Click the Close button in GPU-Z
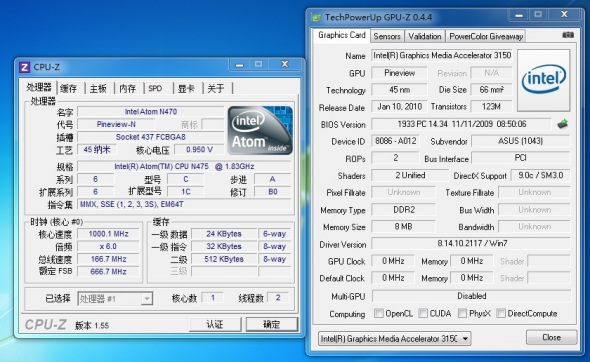Screen dimensions: 590x362 [551, 338]
